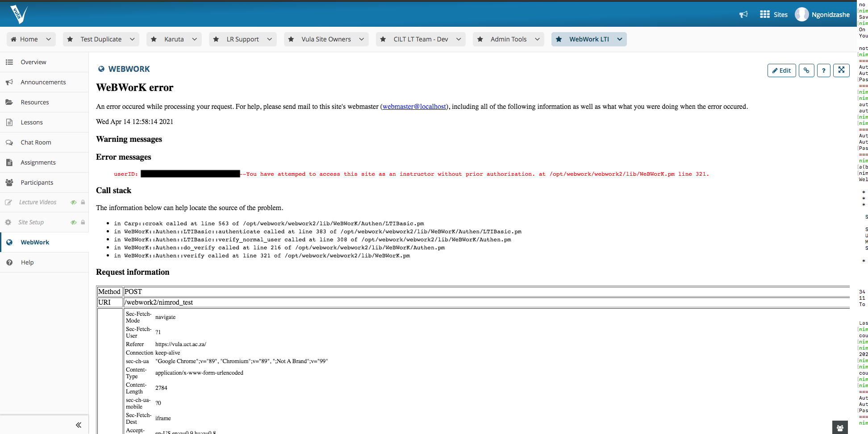Click the star icon on CILT LT Team - Dev tab
This screenshot has height=434, width=868.
click(x=383, y=39)
